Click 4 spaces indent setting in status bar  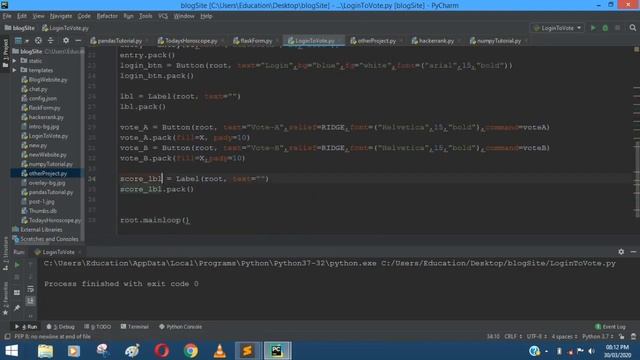pyautogui.click(x=564, y=336)
